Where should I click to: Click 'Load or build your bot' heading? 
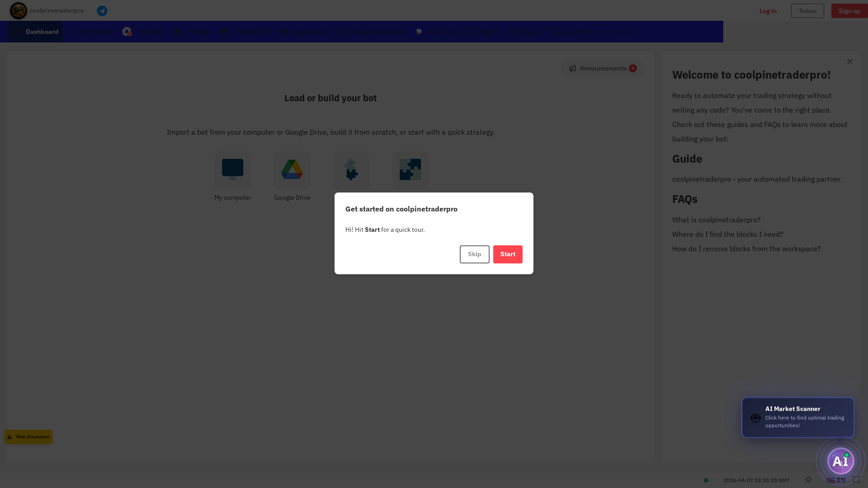330,98
